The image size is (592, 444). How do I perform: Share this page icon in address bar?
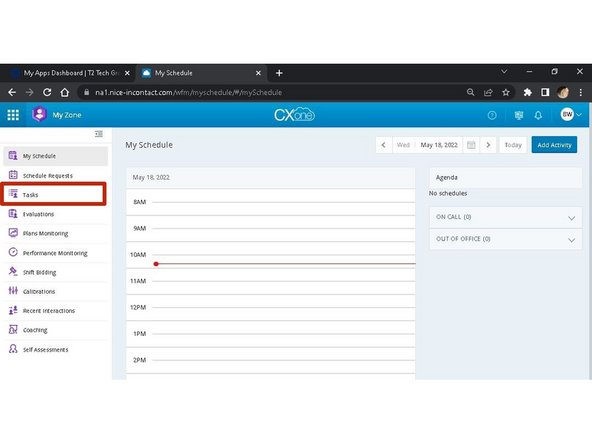click(x=488, y=92)
